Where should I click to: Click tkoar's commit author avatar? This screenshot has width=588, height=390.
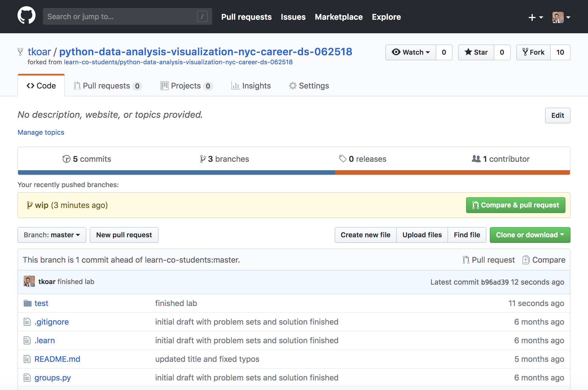coord(29,282)
